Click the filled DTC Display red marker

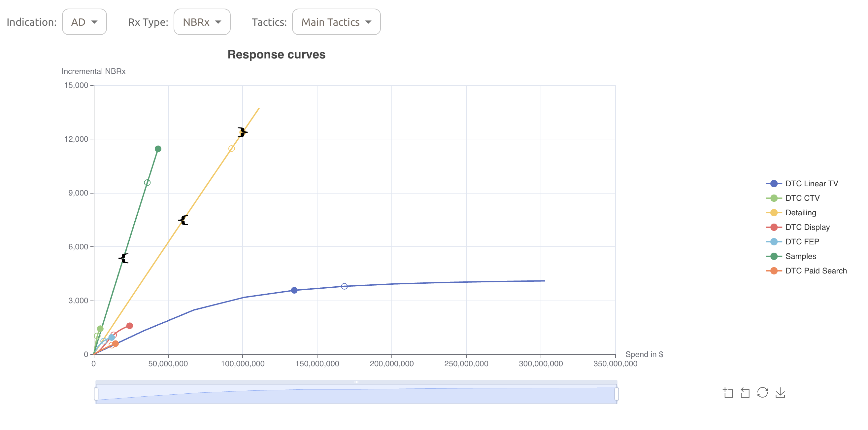click(129, 326)
